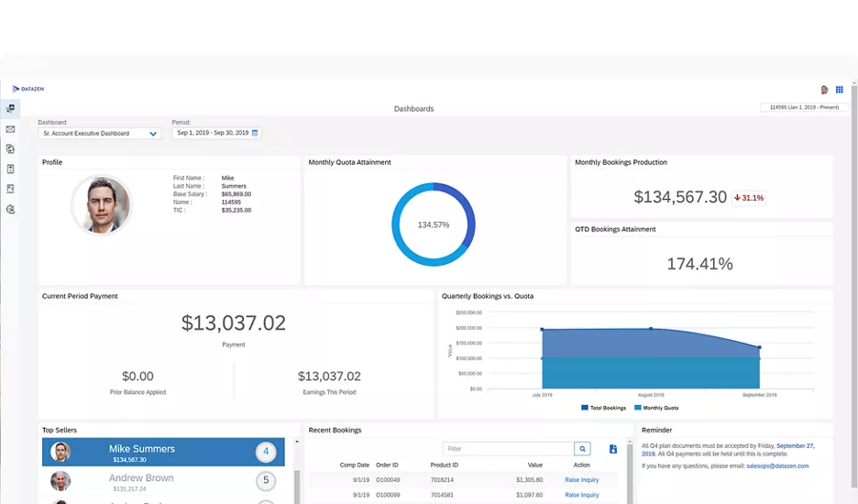The width and height of the screenshot is (858, 504).
Task: Open the clipboard icon in the sidebar
Action: click(x=10, y=170)
